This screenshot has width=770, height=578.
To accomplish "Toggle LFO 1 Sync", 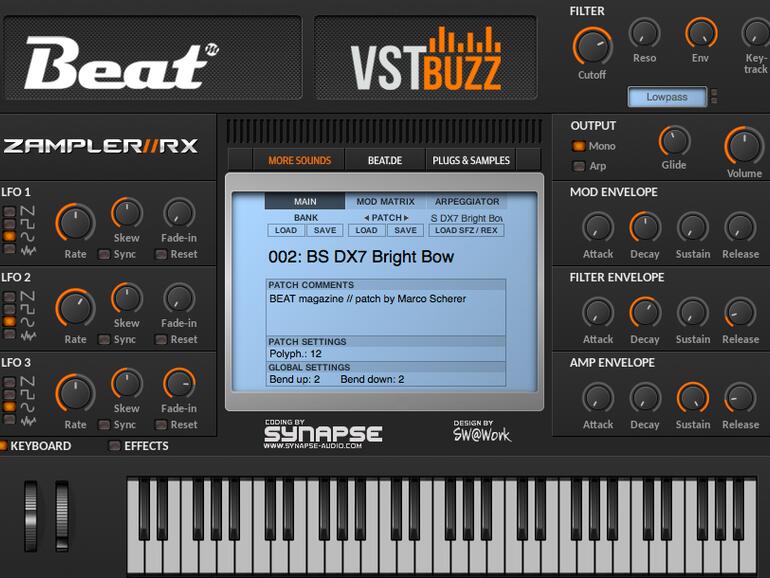I will [104, 254].
